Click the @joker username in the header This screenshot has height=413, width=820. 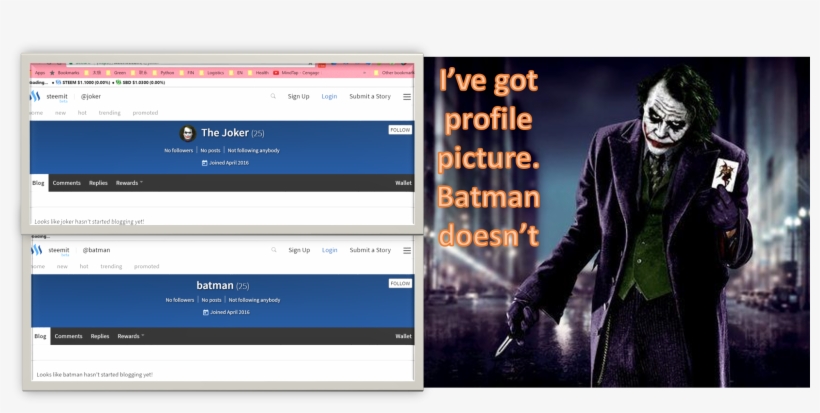point(91,96)
